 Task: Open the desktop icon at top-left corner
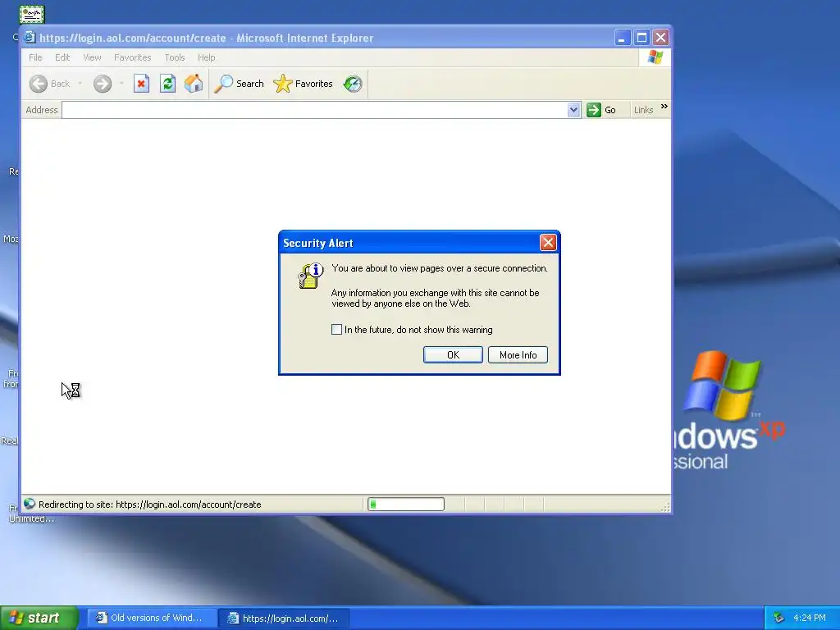pyautogui.click(x=32, y=14)
